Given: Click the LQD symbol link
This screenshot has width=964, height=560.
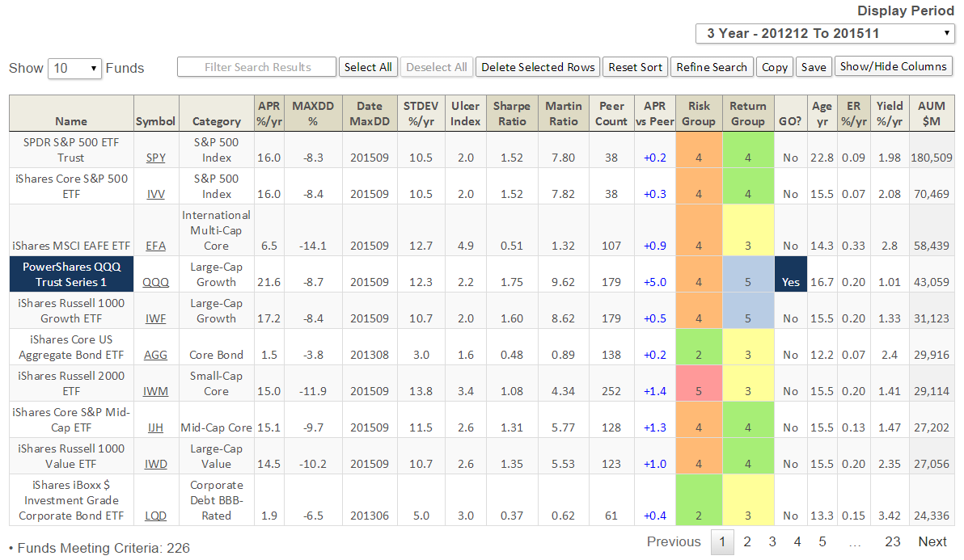Looking at the screenshot, I should pos(155,516).
